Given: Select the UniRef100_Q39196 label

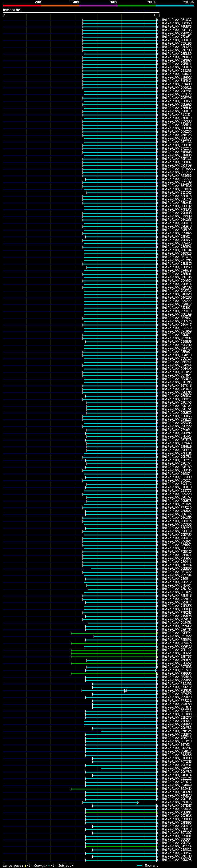Looking at the screenshot, I should [176, 43].
